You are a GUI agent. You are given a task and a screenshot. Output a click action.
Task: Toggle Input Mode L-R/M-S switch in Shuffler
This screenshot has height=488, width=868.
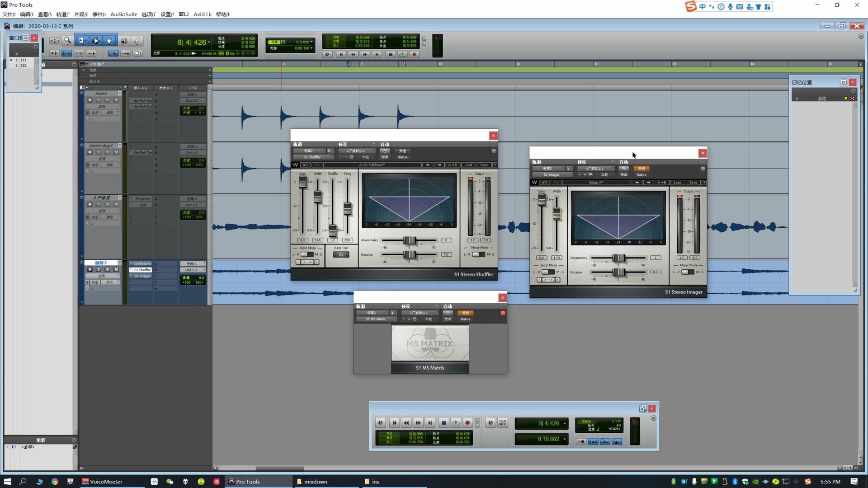[x=307, y=254]
